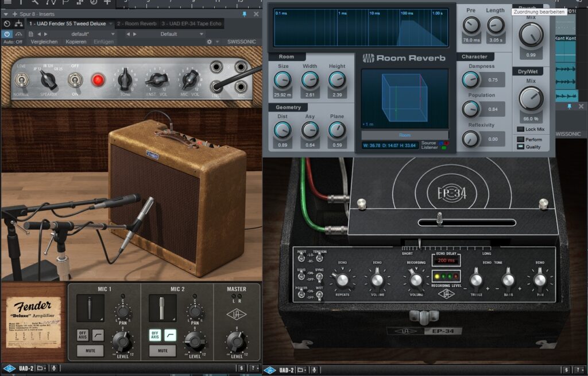The image size is (588, 376).
Task: Open the preset file menu icon
Action: point(31,34)
